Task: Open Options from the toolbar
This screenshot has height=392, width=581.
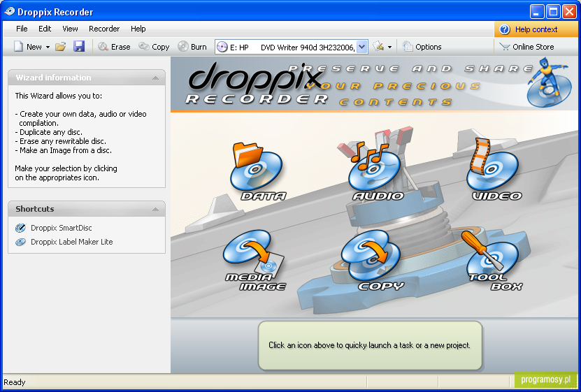Action: point(422,47)
